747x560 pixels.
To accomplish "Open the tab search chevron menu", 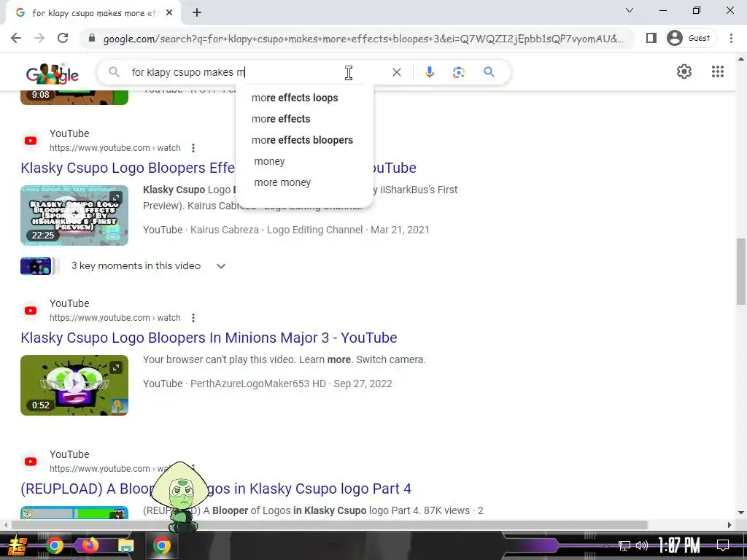I will [630, 10].
